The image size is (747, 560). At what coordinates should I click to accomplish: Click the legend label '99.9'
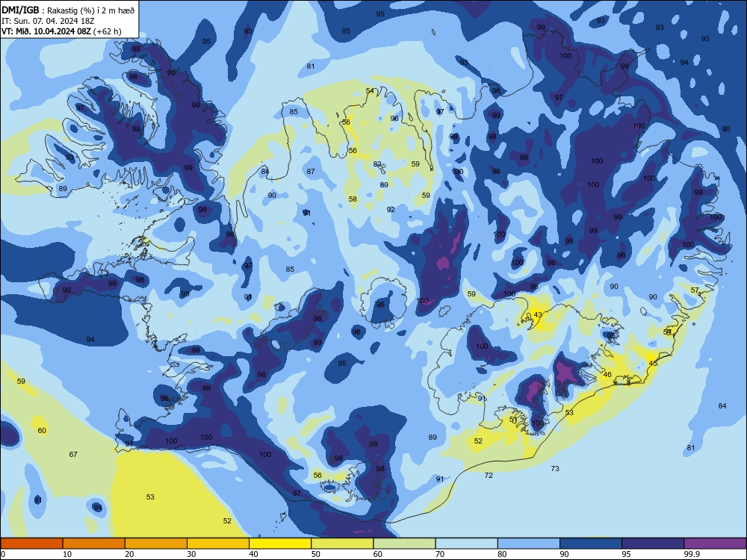(691, 554)
